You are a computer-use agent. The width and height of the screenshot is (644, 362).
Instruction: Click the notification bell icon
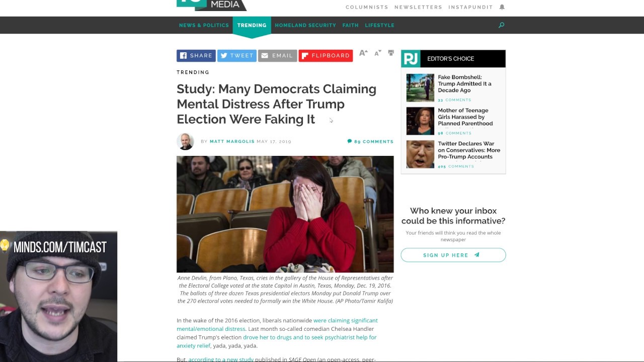(502, 7)
